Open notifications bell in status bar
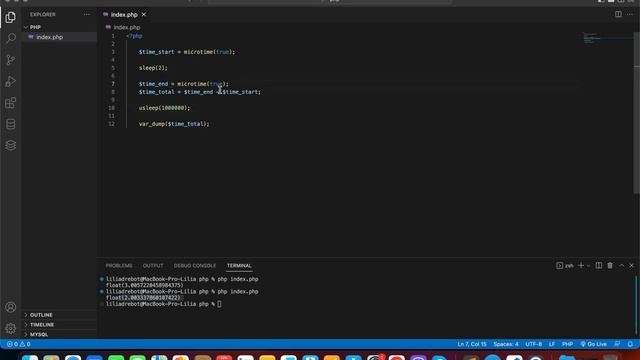Viewport: 640px width, 360px height. 630,344
